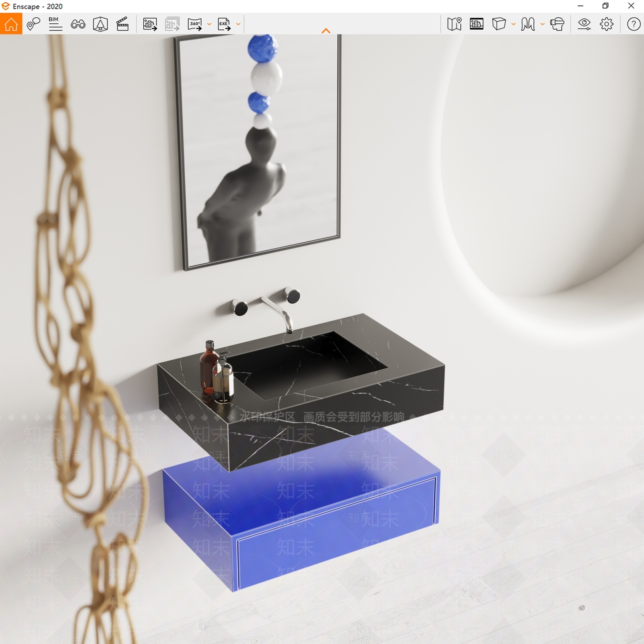Image resolution: width=644 pixels, height=644 pixels.
Task: Toggle the VR Headset mode
Action: click(x=557, y=24)
